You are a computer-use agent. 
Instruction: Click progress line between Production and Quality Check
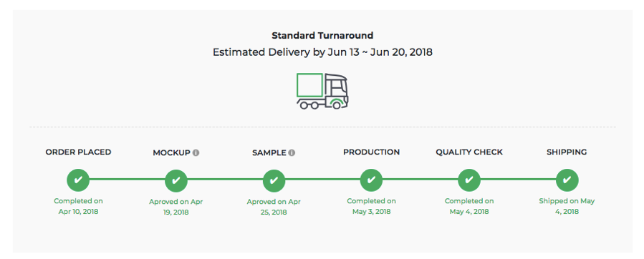[x=420, y=180]
